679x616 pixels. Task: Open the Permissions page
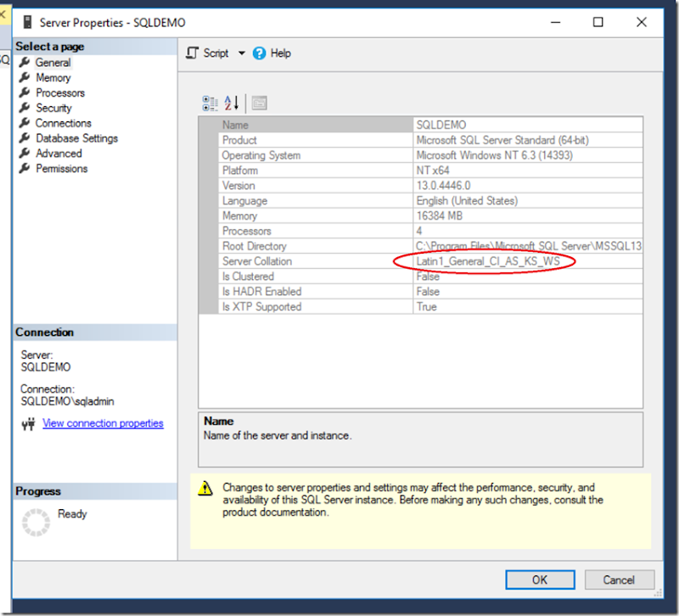click(x=61, y=168)
